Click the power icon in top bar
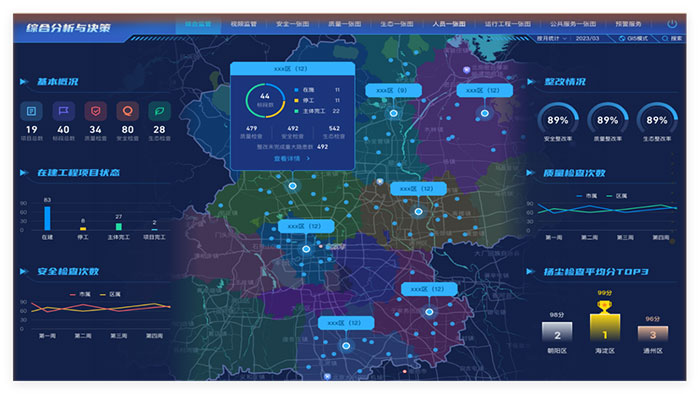Viewport: 700px width, 394px height. (x=671, y=24)
